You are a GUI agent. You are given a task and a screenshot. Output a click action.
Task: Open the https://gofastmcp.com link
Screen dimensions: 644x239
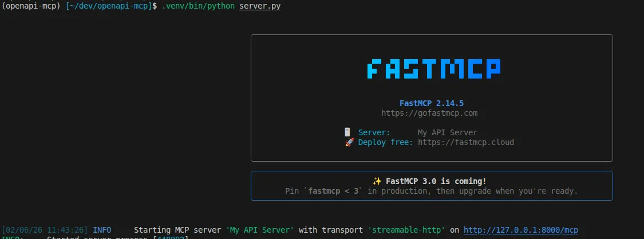[429, 113]
